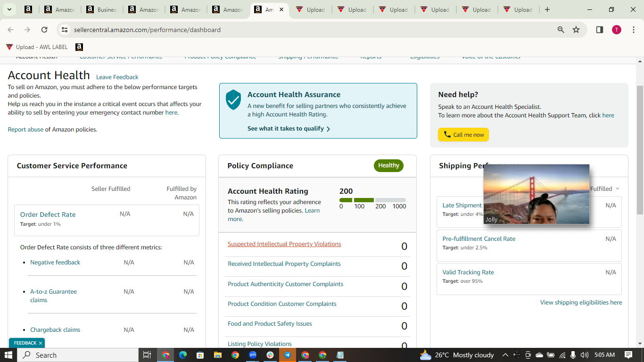The image size is (644, 362).
Task: Open the Chrome side panel
Action: (600, 30)
